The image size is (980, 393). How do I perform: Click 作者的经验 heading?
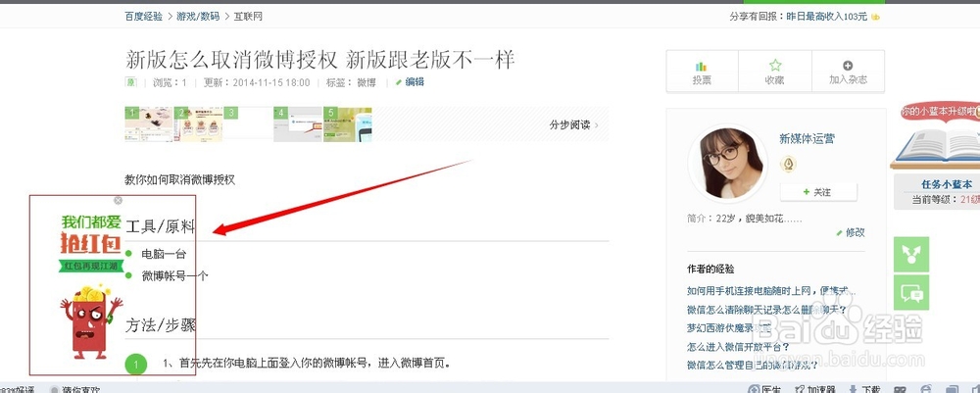(x=710, y=270)
